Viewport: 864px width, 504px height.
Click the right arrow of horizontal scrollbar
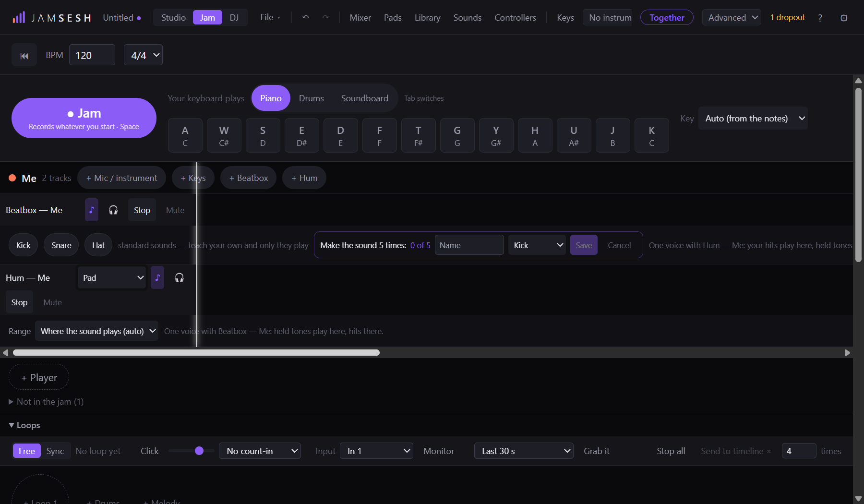pyautogui.click(x=847, y=353)
